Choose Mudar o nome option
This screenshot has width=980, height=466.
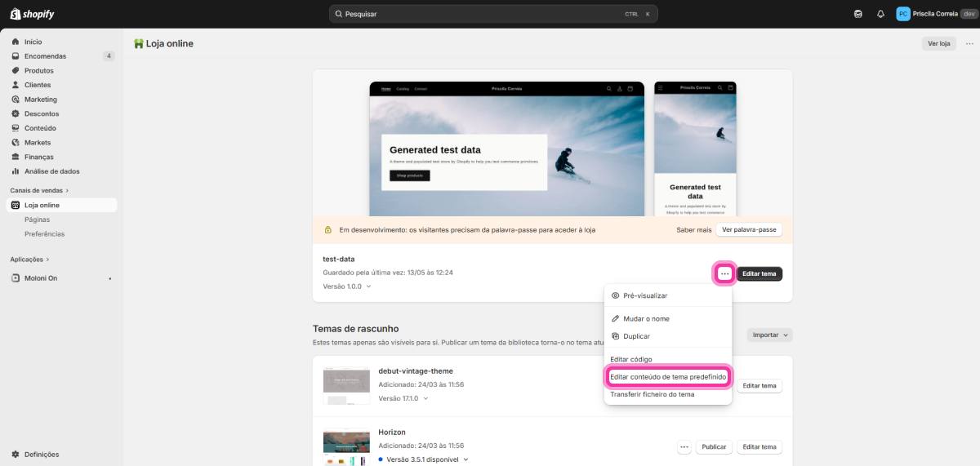click(x=668, y=318)
